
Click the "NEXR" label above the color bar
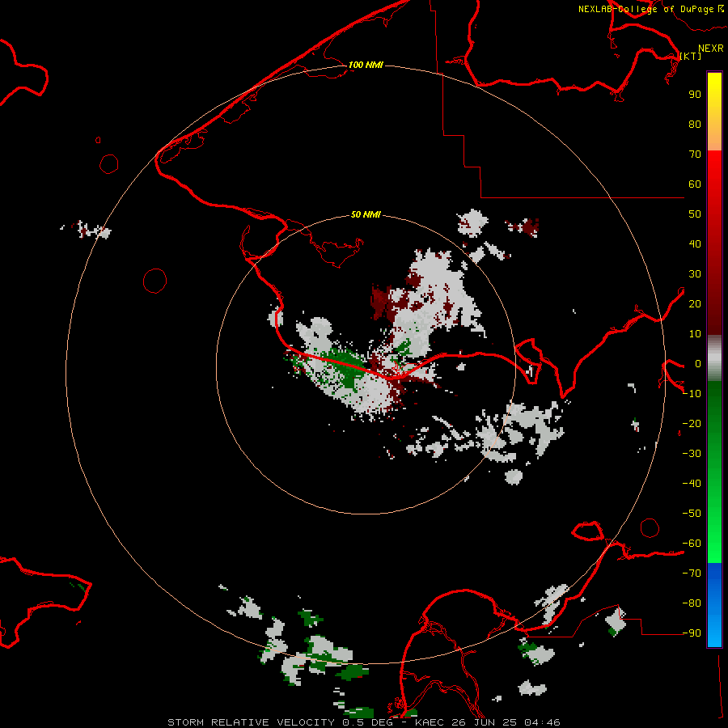point(711,48)
